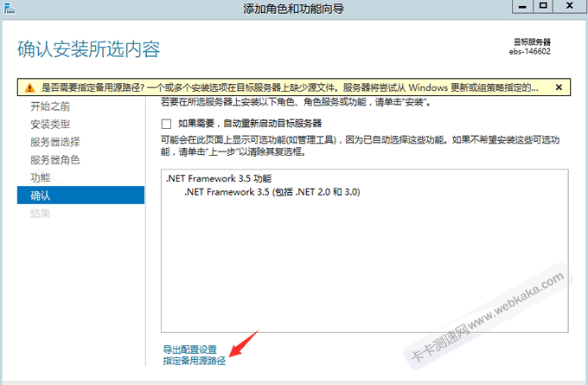This screenshot has height=385, width=588.
Task: Go to the 服务器选择 step
Action: 55,142
